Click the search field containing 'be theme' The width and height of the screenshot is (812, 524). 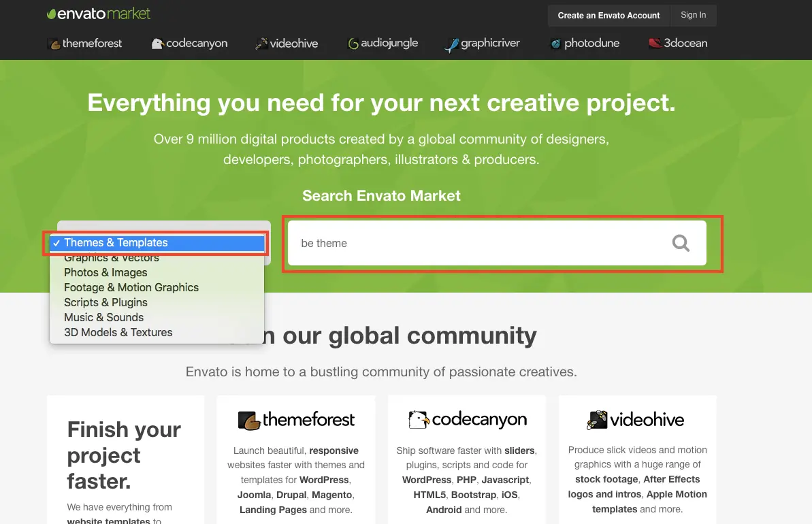click(x=497, y=244)
